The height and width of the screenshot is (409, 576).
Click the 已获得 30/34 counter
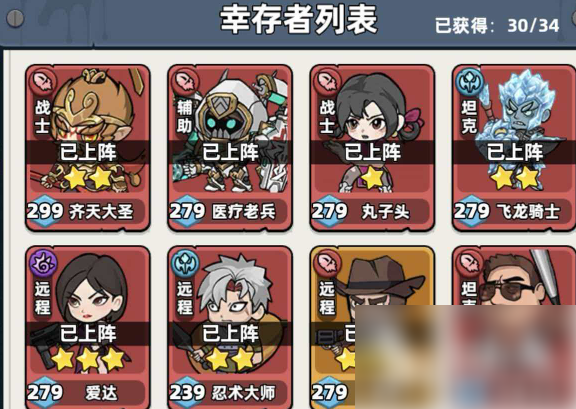(x=497, y=26)
